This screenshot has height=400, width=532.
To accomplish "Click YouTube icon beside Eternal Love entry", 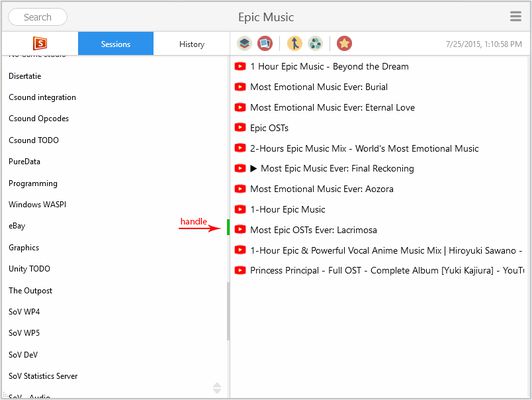I will point(240,108).
